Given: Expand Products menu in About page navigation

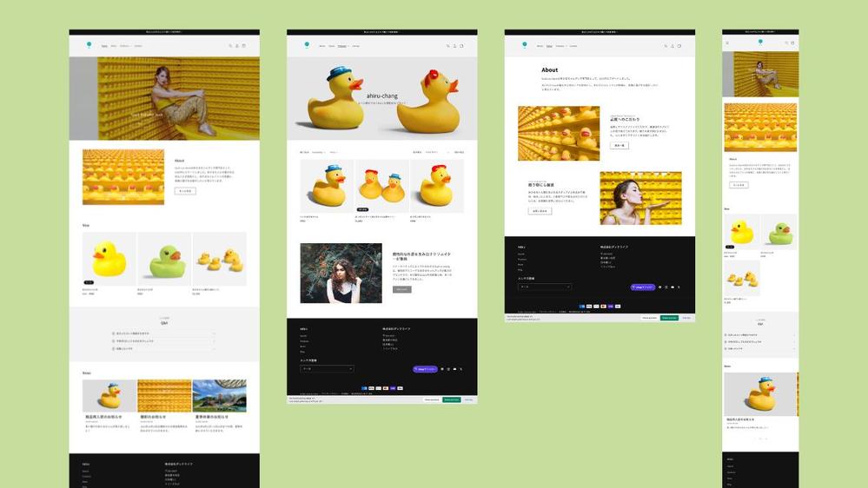Looking at the screenshot, I should point(560,46).
